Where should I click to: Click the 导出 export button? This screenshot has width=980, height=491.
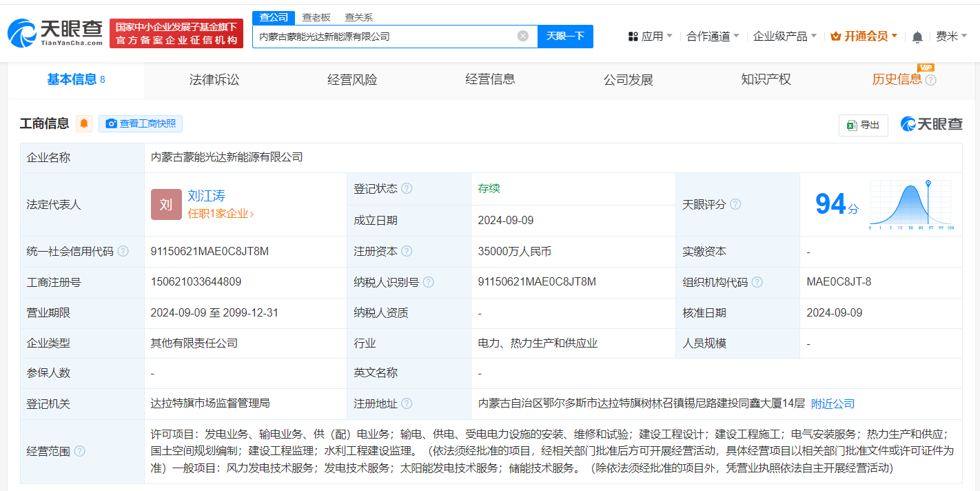click(863, 125)
